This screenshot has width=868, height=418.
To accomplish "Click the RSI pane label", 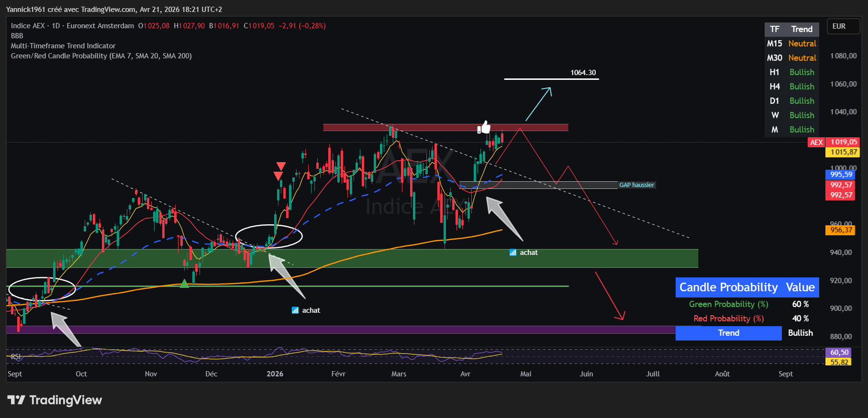I will coord(16,357).
